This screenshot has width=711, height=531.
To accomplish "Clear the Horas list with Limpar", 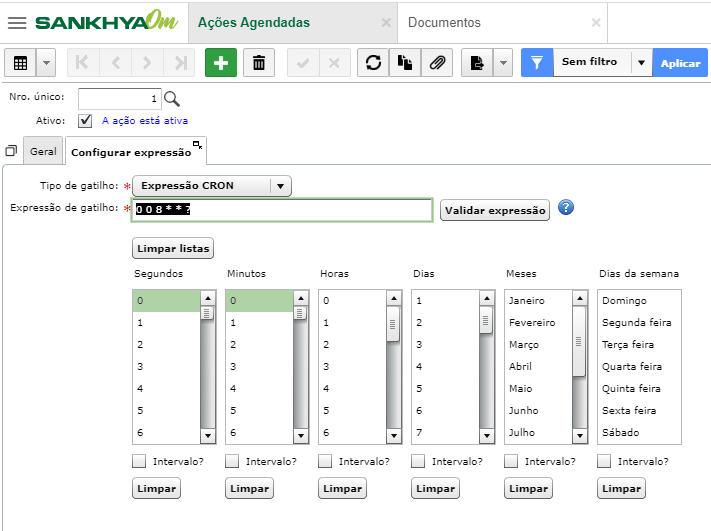I will [x=342, y=488].
